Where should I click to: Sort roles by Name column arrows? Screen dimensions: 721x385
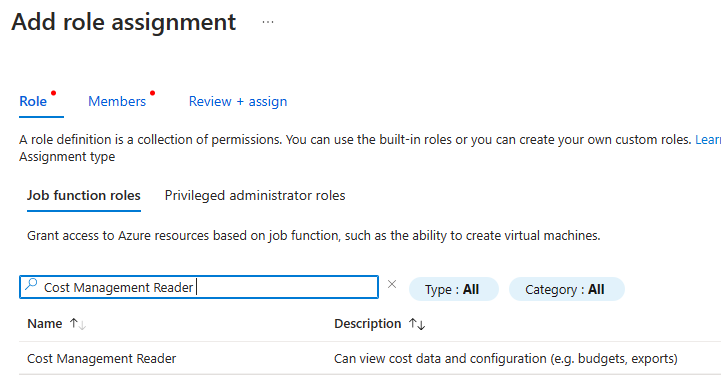tap(77, 324)
